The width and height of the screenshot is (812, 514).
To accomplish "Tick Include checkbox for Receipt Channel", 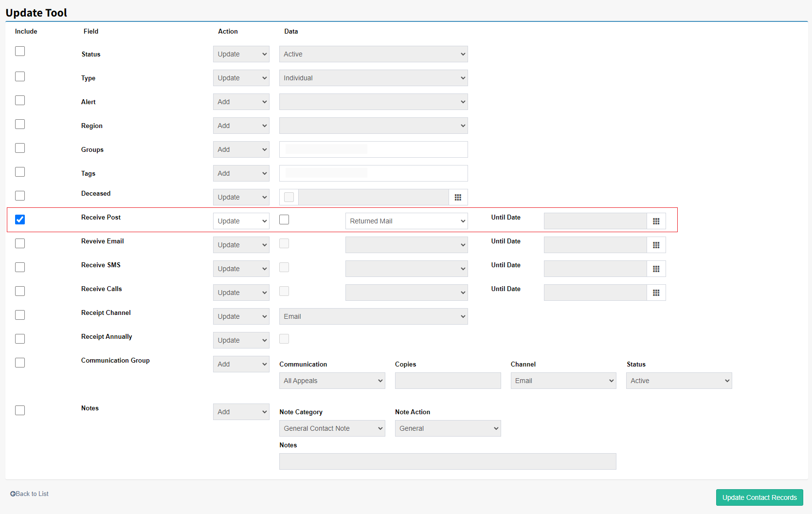I will [20, 315].
